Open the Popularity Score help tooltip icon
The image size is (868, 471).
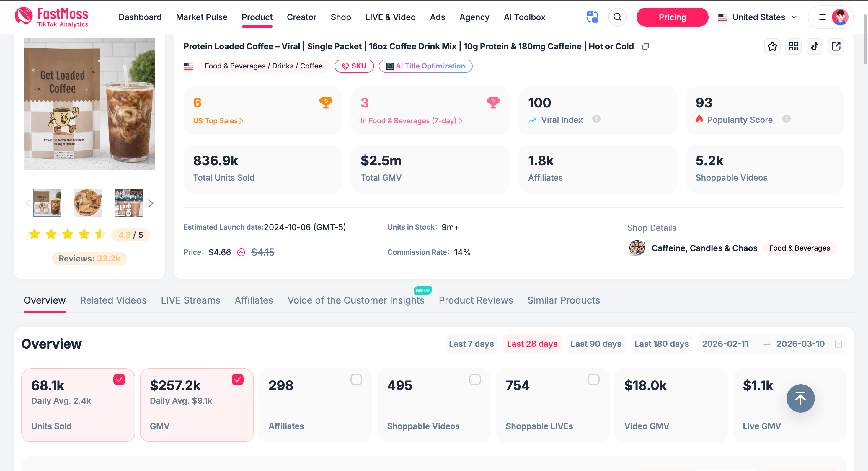[787, 119]
